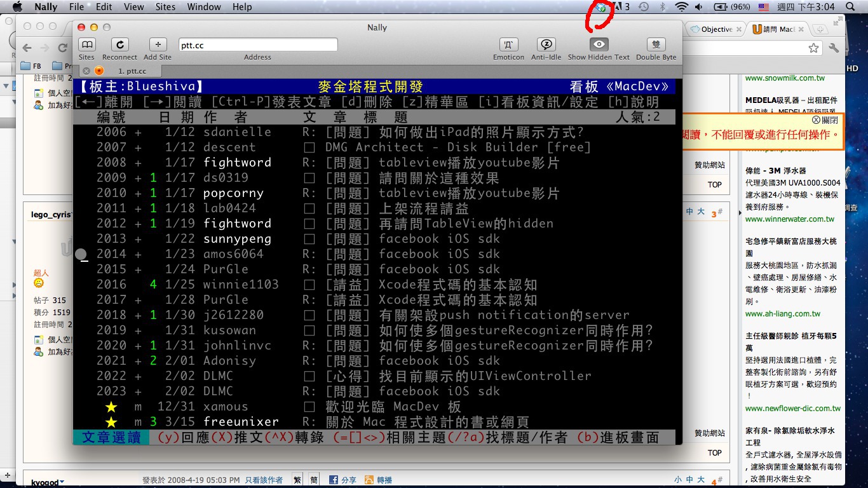
Task: Open Spotlight search magnifier
Action: [x=851, y=7]
